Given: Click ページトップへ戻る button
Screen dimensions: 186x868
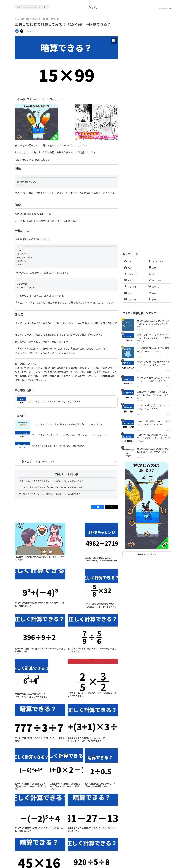Looking at the screenshot, I should [146, 554].
